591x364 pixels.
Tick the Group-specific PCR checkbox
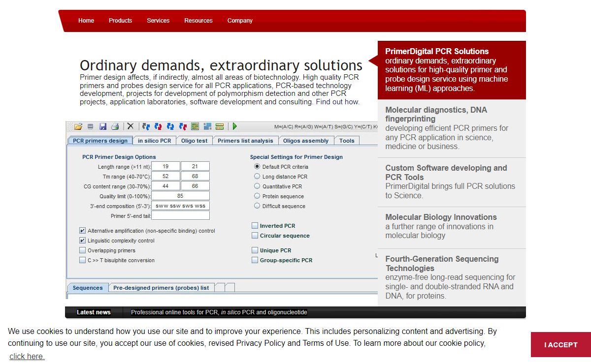(255, 260)
